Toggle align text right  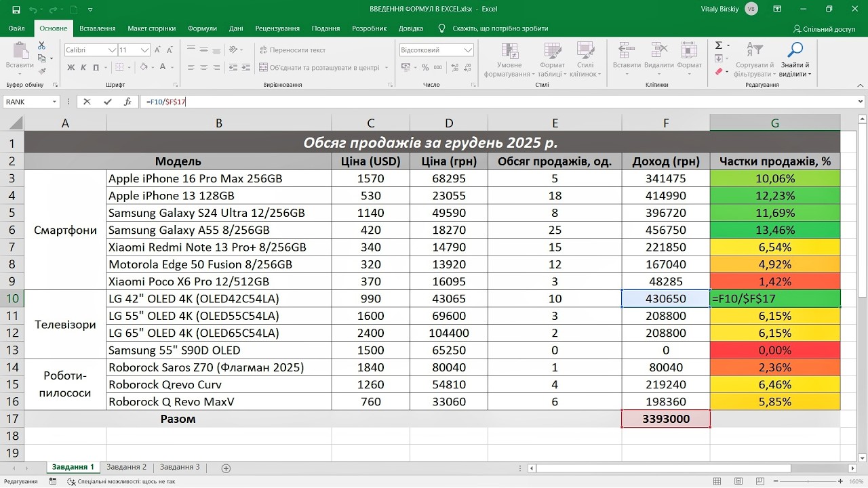click(217, 67)
